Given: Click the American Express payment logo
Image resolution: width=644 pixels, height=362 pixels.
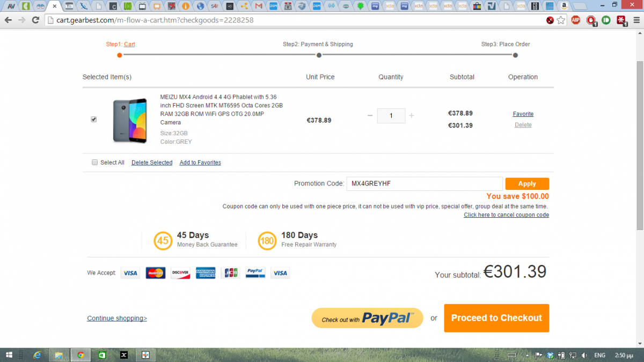Looking at the screenshot, I should (x=206, y=273).
